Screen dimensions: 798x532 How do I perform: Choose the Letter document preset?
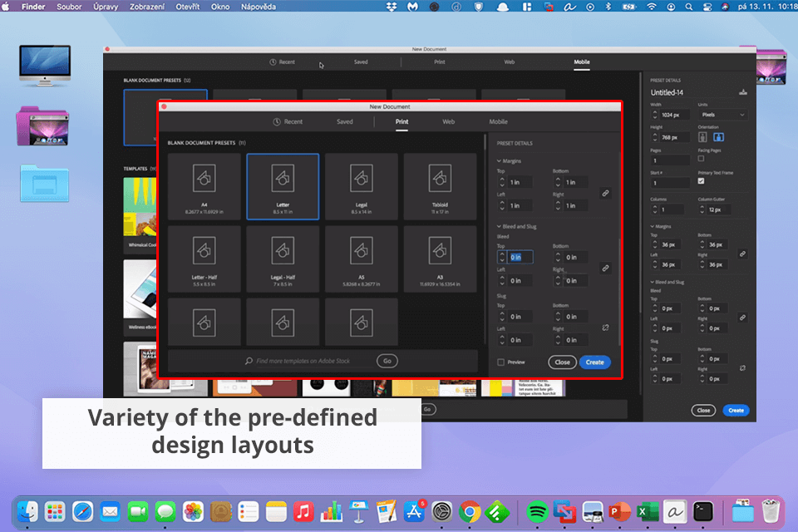[283, 186]
